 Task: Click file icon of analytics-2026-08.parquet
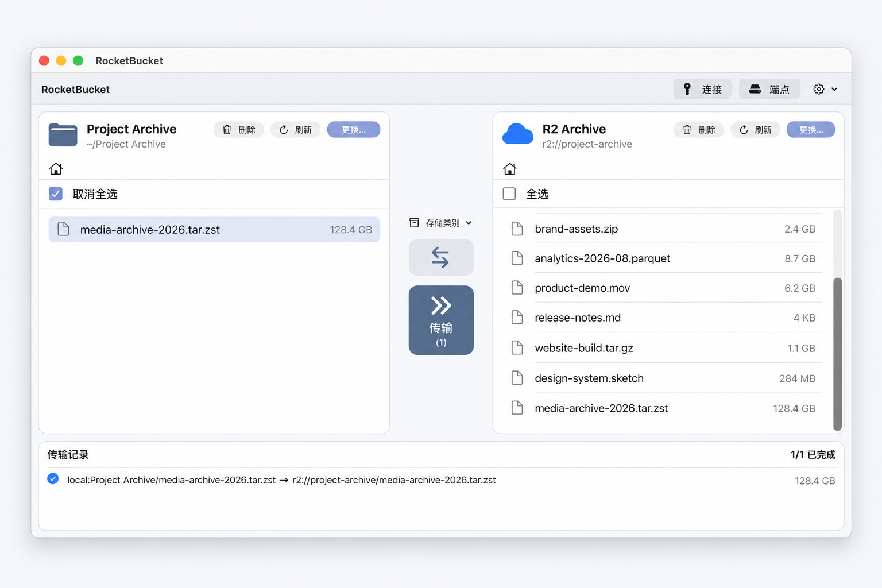point(517,258)
